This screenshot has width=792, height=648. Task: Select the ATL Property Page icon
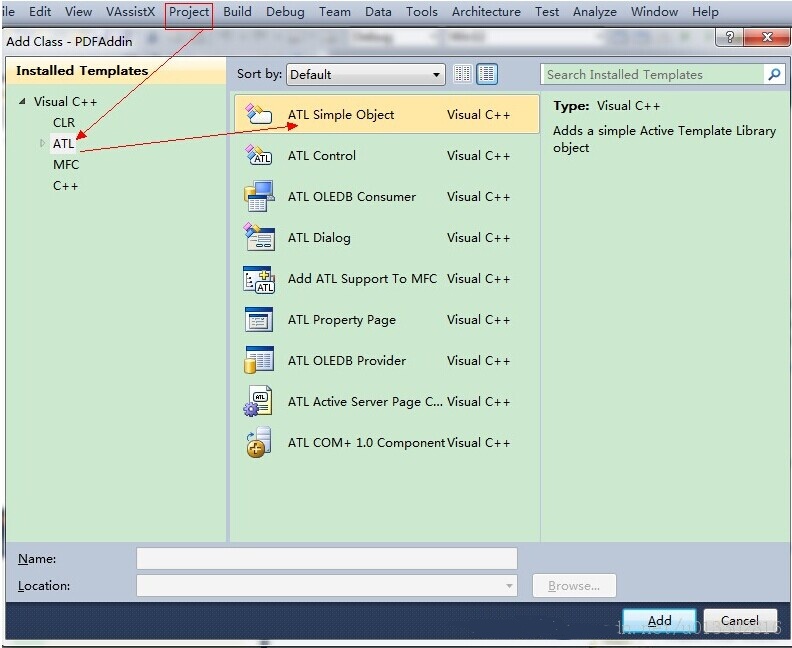[259, 319]
